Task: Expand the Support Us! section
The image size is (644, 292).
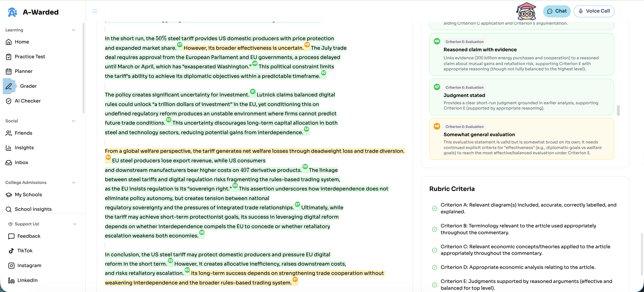Action: pyautogui.click(x=75, y=224)
